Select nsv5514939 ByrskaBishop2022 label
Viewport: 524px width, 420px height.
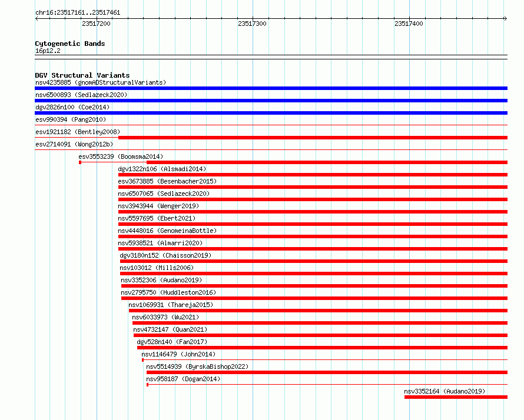pyautogui.click(x=197, y=366)
